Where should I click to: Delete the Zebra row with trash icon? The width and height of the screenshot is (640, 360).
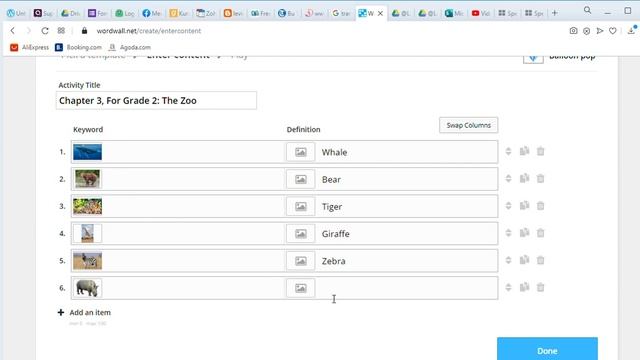tap(540, 260)
